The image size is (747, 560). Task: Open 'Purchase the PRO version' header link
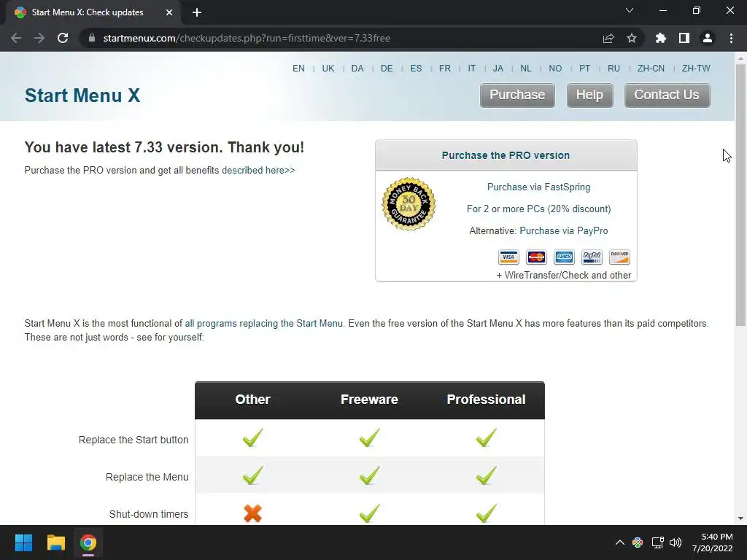pos(506,155)
